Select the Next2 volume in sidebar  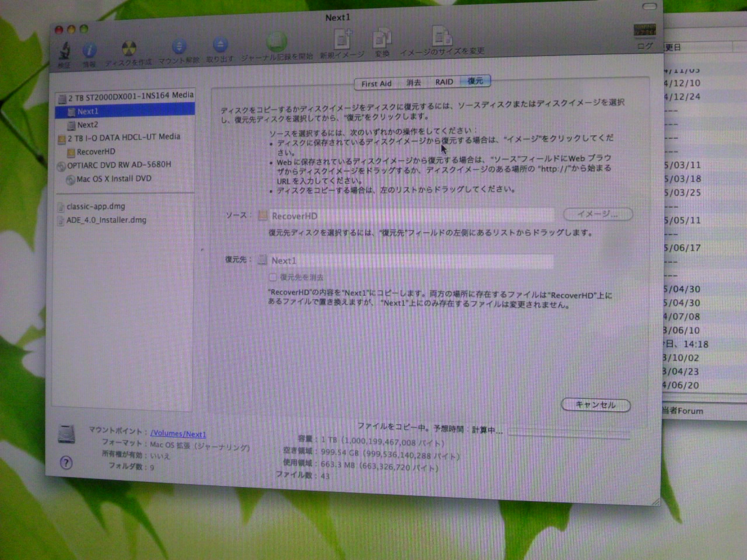click(x=88, y=125)
